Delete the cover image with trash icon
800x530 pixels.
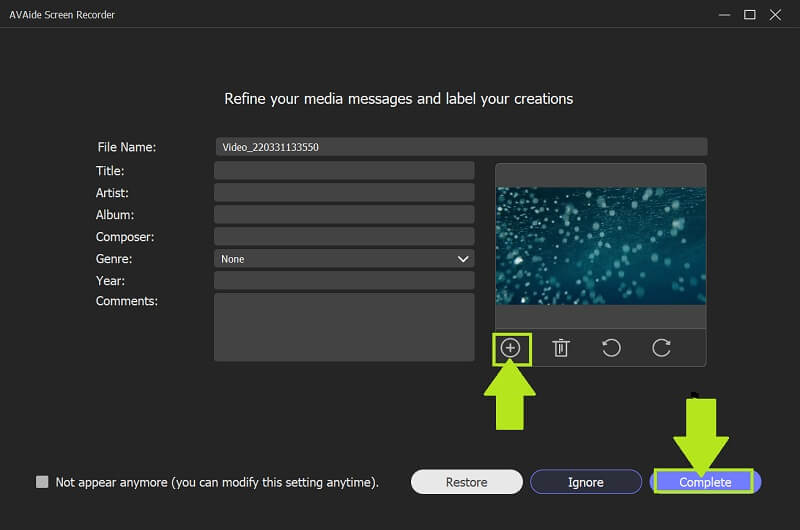pyautogui.click(x=561, y=348)
